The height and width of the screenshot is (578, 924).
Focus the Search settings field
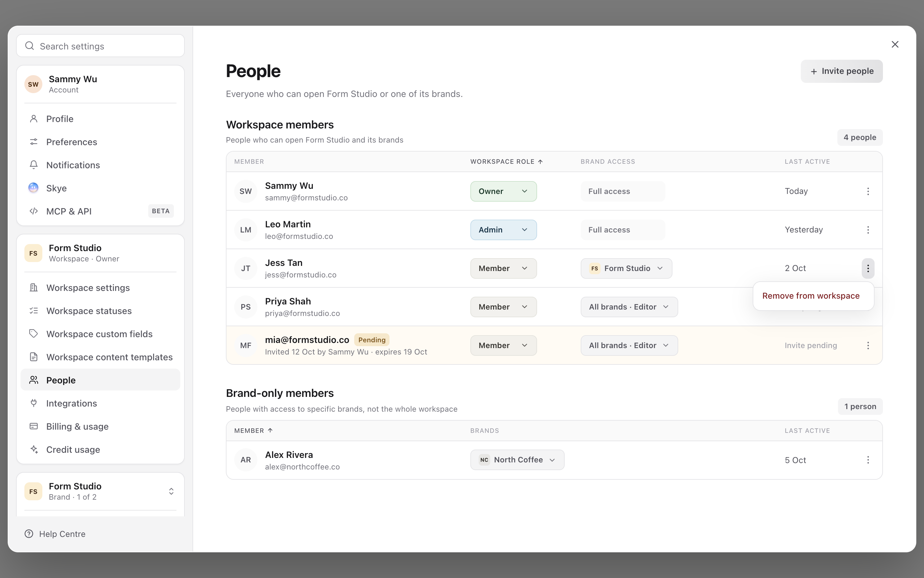100,46
